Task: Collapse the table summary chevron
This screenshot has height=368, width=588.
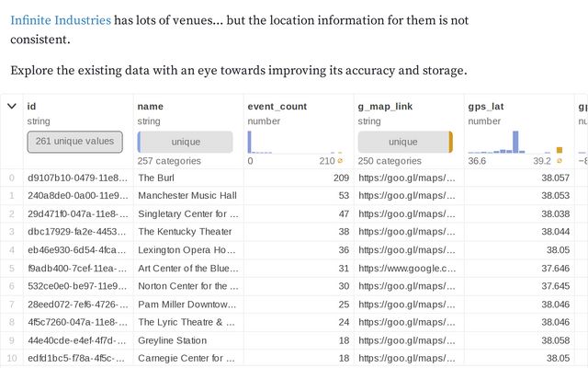Action: click(x=11, y=107)
